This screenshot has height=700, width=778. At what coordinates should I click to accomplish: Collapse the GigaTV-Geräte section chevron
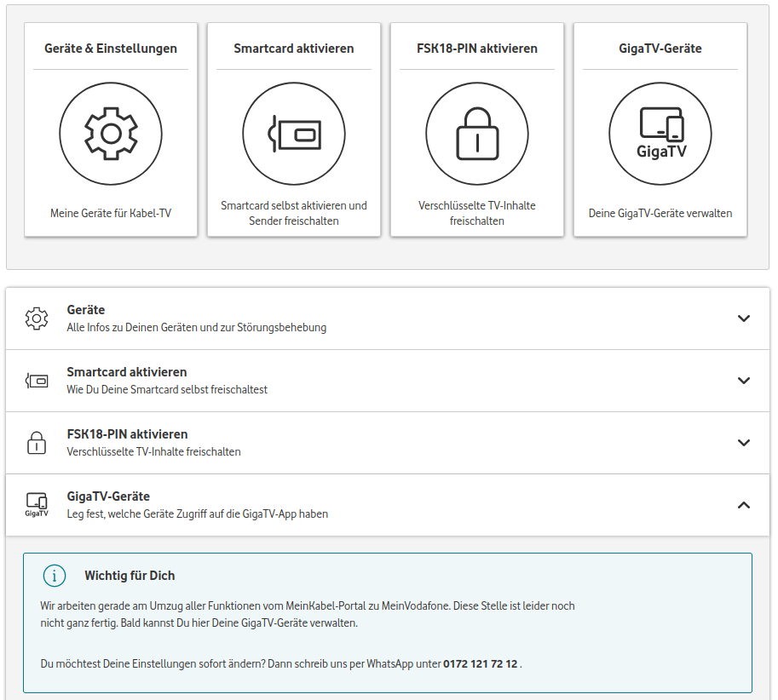[744, 505]
